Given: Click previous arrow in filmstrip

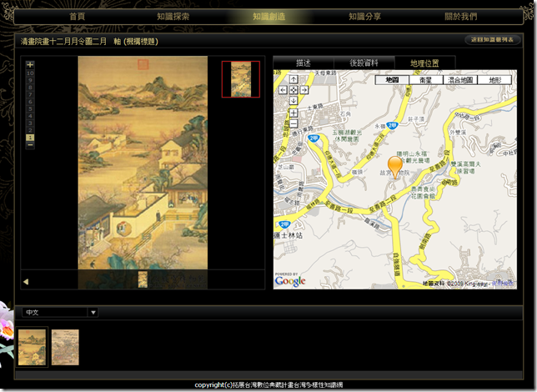Looking at the screenshot, I should click(26, 282).
